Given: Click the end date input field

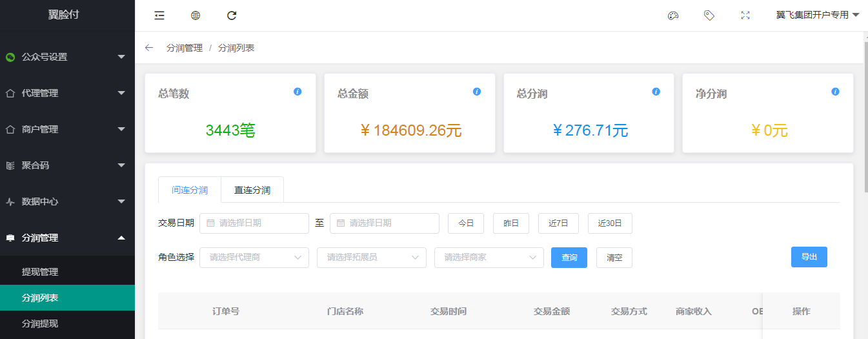Looking at the screenshot, I should click(x=385, y=223).
